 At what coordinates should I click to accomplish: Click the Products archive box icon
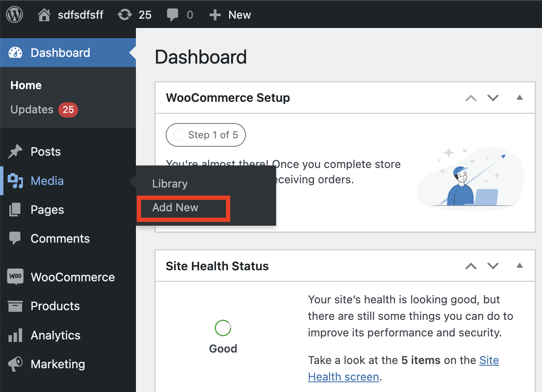(x=15, y=306)
